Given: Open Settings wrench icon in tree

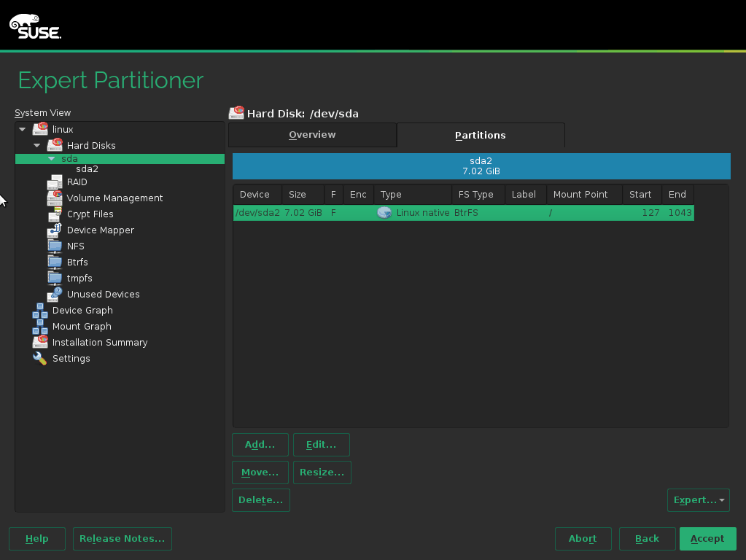Looking at the screenshot, I should point(40,359).
